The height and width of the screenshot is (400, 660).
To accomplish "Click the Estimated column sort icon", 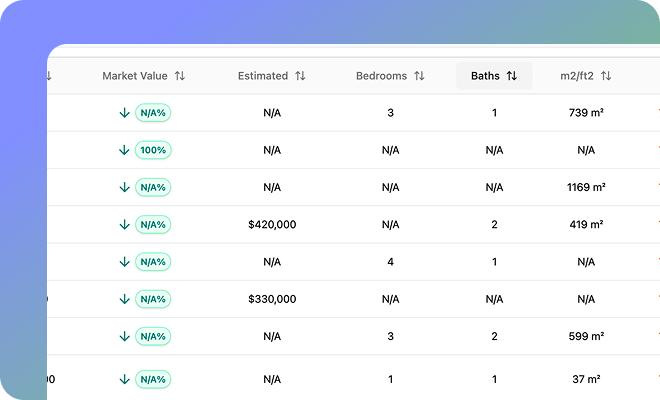I will coord(300,76).
